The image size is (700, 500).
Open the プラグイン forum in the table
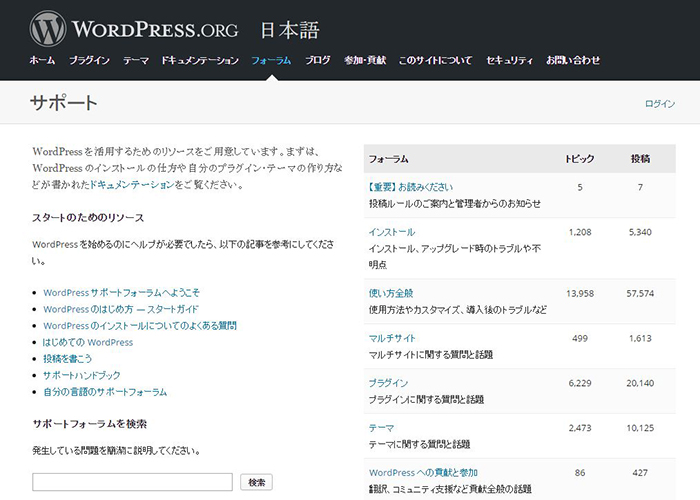point(388,383)
